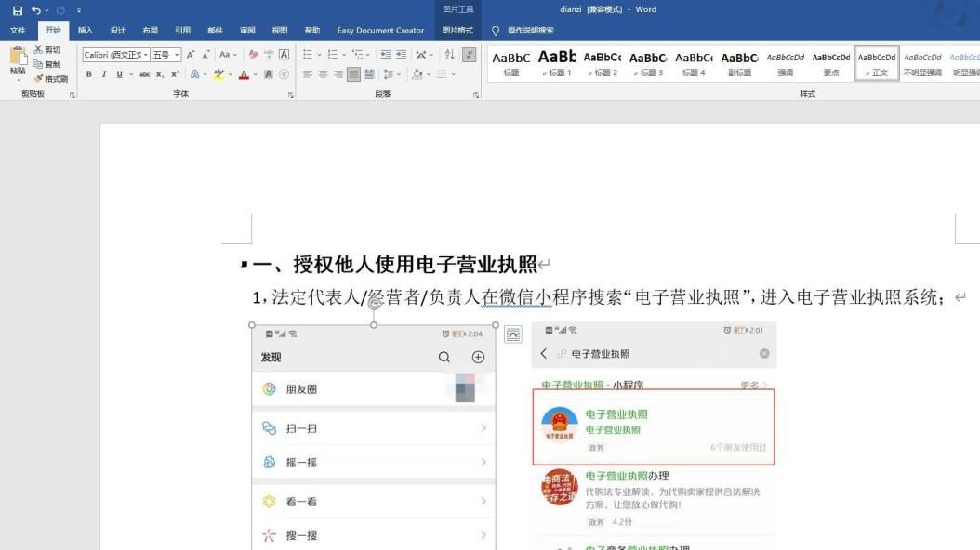
Task: Apply paragraph shading fill color
Action: tap(417, 74)
